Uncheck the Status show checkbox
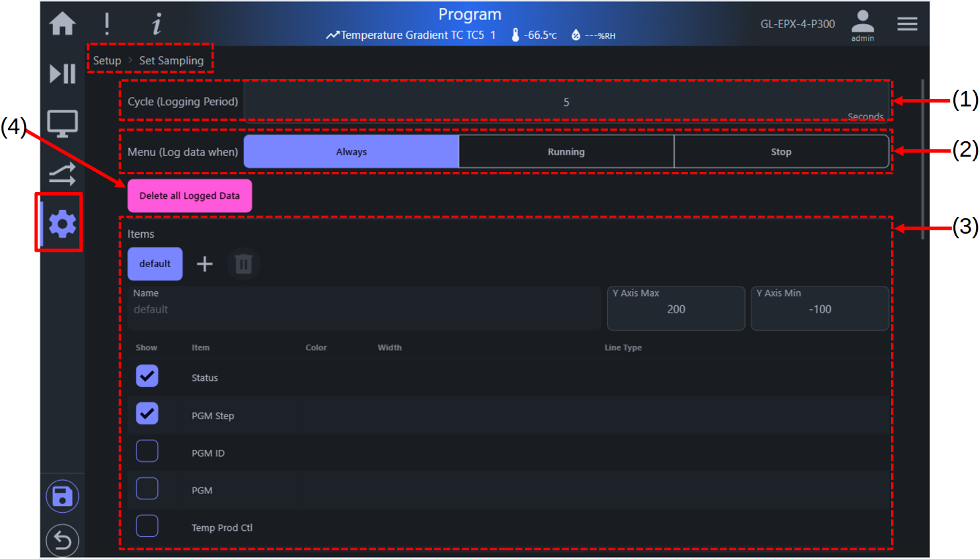This screenshot has width=980, height=559. (147, 376)
